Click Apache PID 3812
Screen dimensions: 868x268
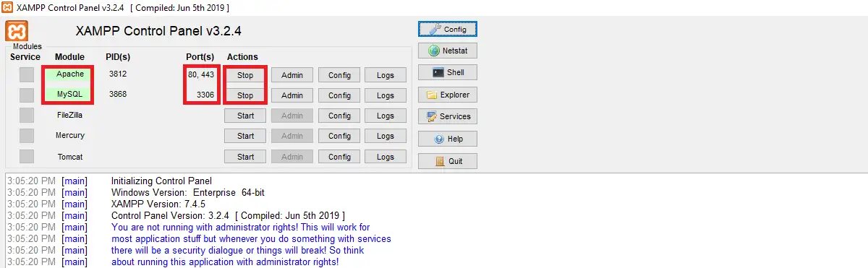tap(118, 74)
